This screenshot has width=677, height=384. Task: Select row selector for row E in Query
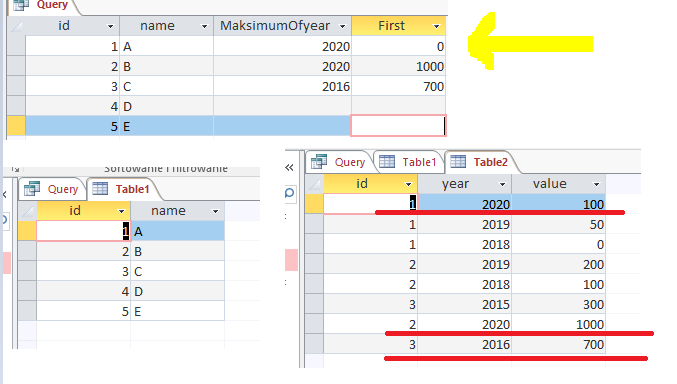pos(16,126)
